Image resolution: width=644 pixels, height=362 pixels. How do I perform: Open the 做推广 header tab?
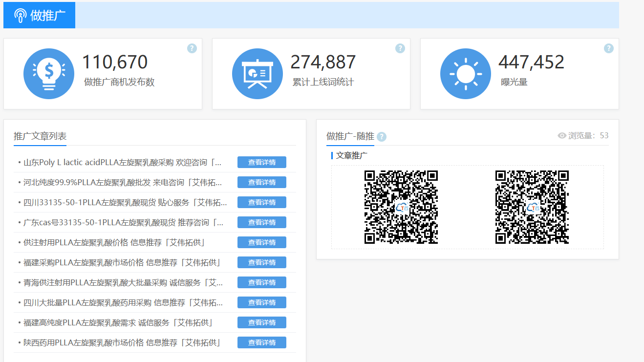(x=39, y=15)
